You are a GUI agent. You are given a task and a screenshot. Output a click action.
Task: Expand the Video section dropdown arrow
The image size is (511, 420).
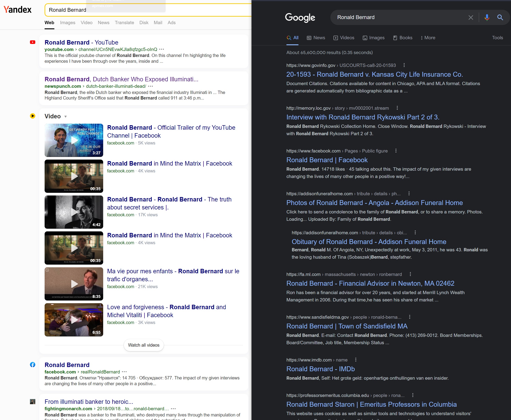click(65, 117)
